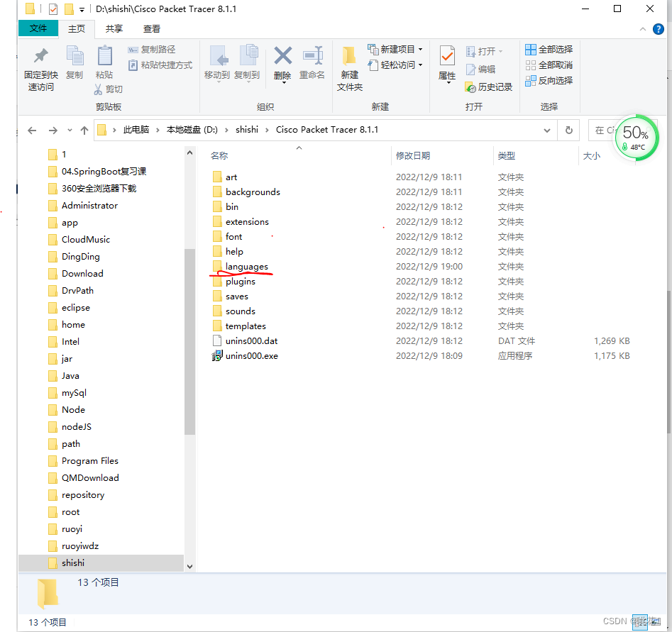Click the Rename (重命名) icon
The image size is (672, 632).
(313, 56)
